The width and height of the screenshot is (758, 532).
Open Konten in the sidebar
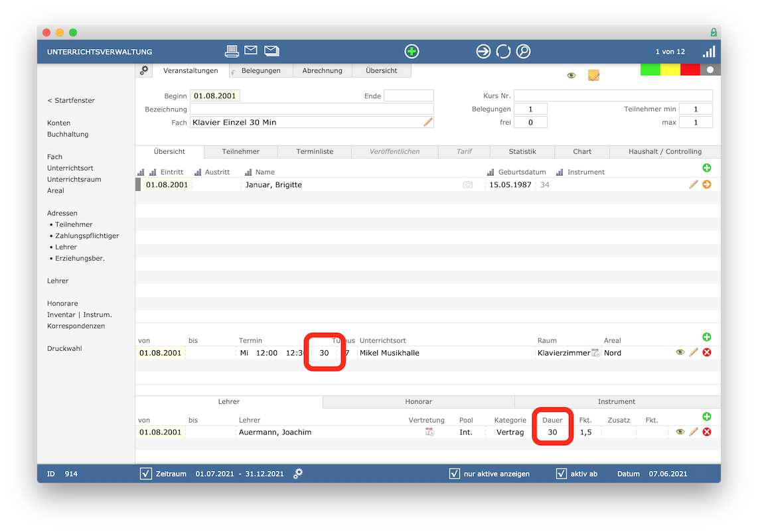coord(58,123)
